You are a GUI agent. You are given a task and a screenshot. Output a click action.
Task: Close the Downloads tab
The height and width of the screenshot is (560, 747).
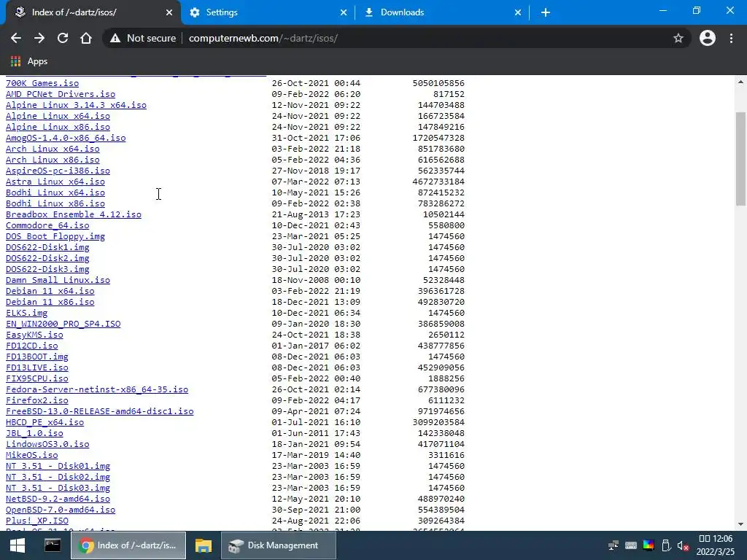[518, 12]
